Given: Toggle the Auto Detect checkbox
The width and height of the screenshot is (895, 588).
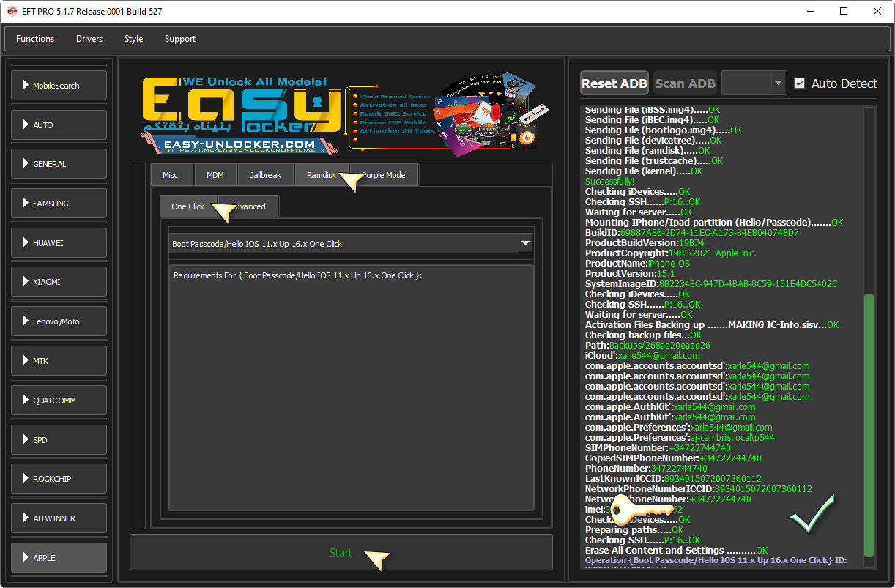Looking at the screenshot, I should pos(800,83).
